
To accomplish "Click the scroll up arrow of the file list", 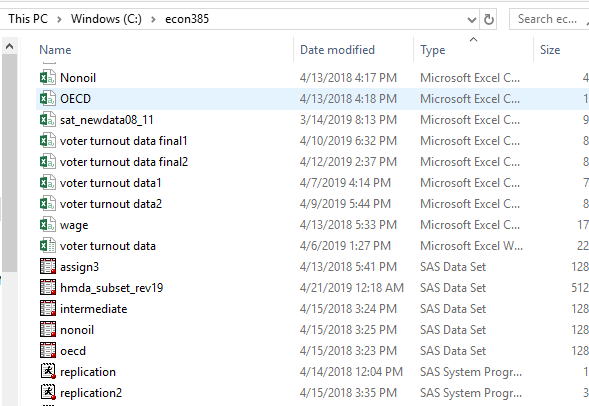I will tap(9, 46).
